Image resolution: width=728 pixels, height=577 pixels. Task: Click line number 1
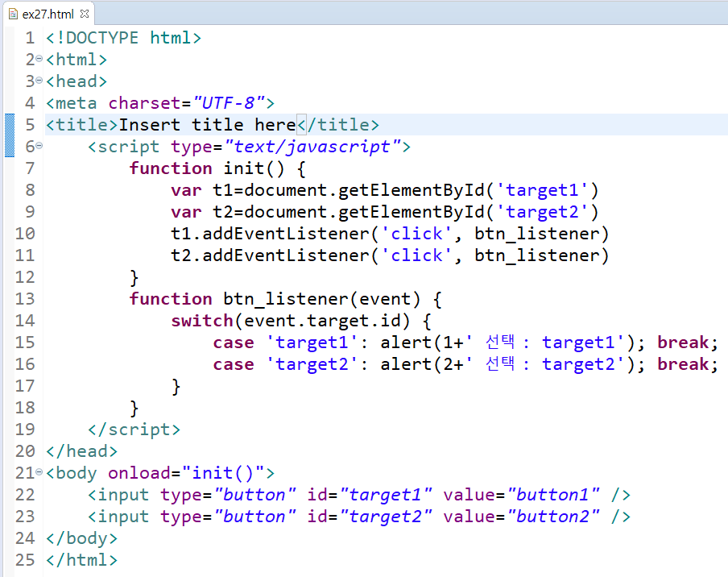(x=30, y=38)
